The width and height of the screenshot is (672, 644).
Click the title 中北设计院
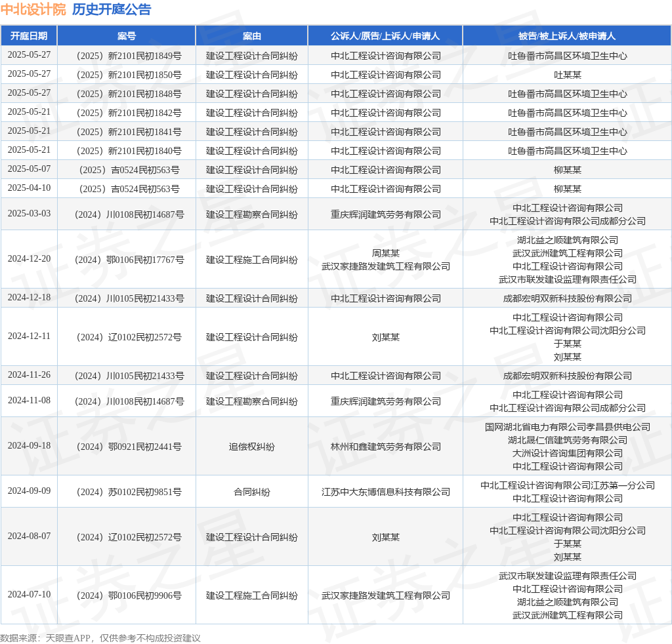click(33, 9)
